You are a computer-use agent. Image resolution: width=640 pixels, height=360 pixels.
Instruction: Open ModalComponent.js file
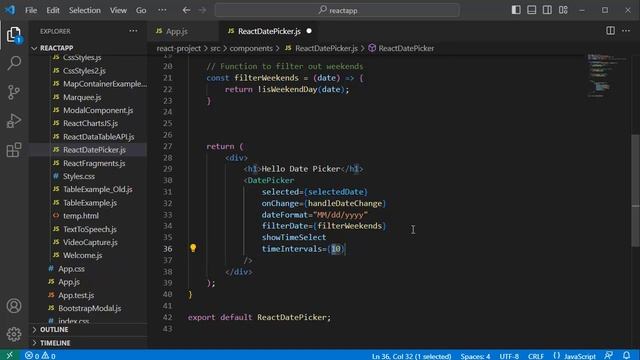coord(98,110)
